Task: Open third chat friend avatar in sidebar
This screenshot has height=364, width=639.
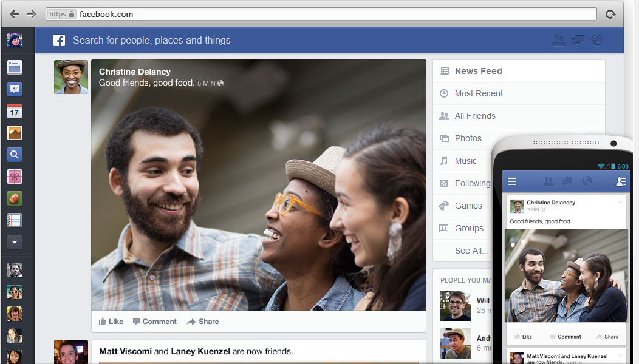Action: click(x=15, y=314)
